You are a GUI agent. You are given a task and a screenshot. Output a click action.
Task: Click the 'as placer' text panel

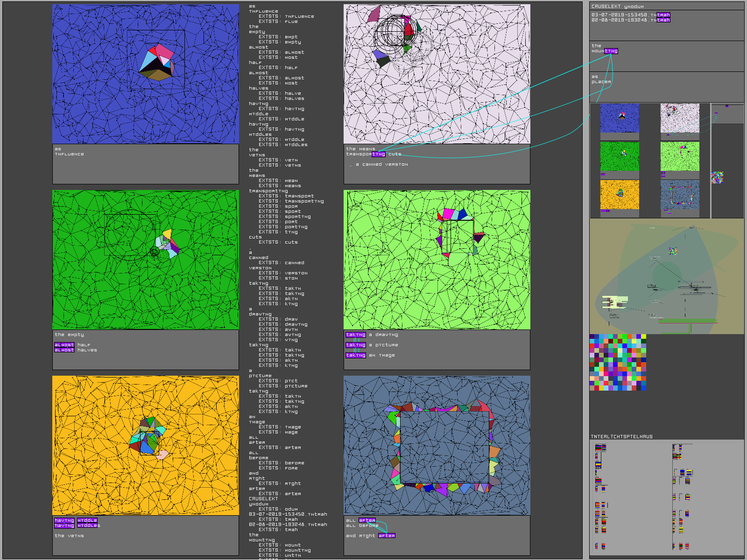pos(667,87)
